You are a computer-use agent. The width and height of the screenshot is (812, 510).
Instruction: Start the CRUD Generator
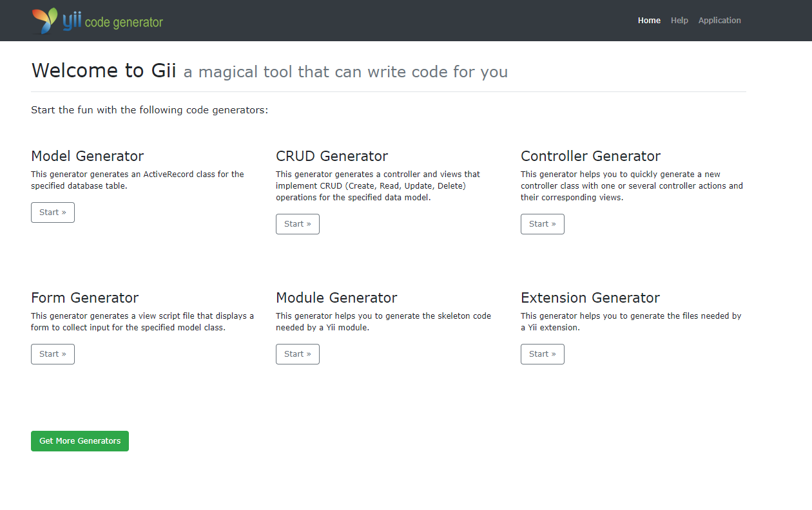click(x=298, y=224)
